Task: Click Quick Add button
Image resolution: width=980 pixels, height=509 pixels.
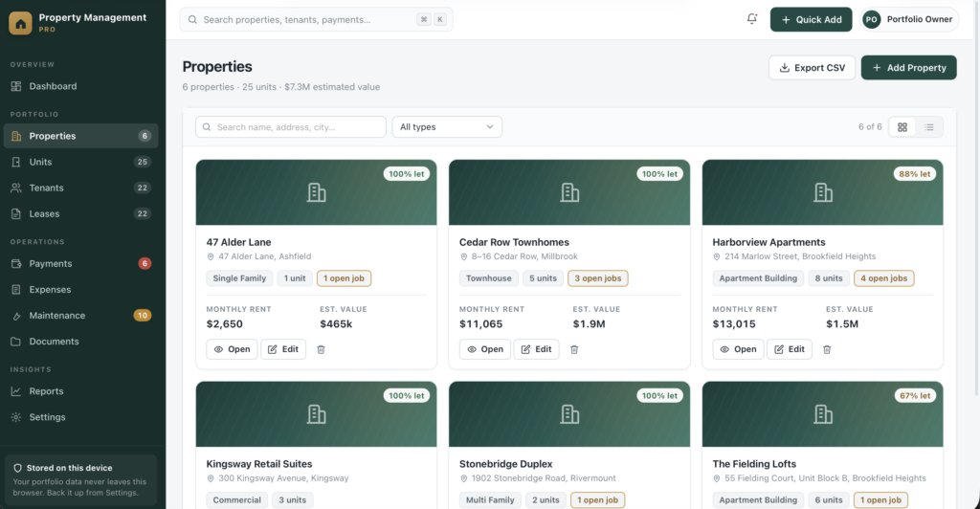Action: 811,19
